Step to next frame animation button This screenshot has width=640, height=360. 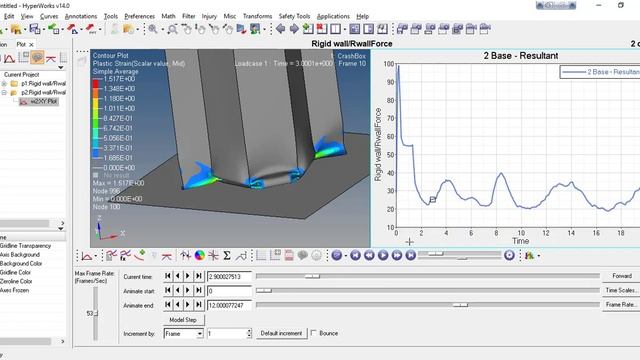397,256
